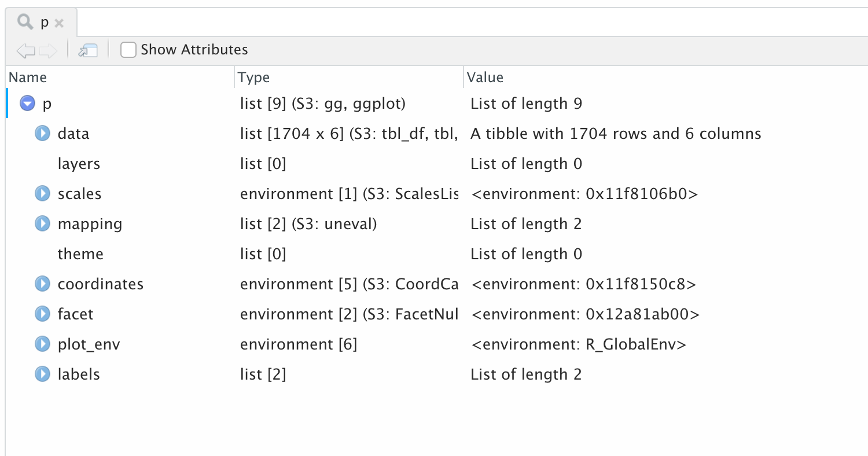Click the show in new window icon

pos(88,50)
